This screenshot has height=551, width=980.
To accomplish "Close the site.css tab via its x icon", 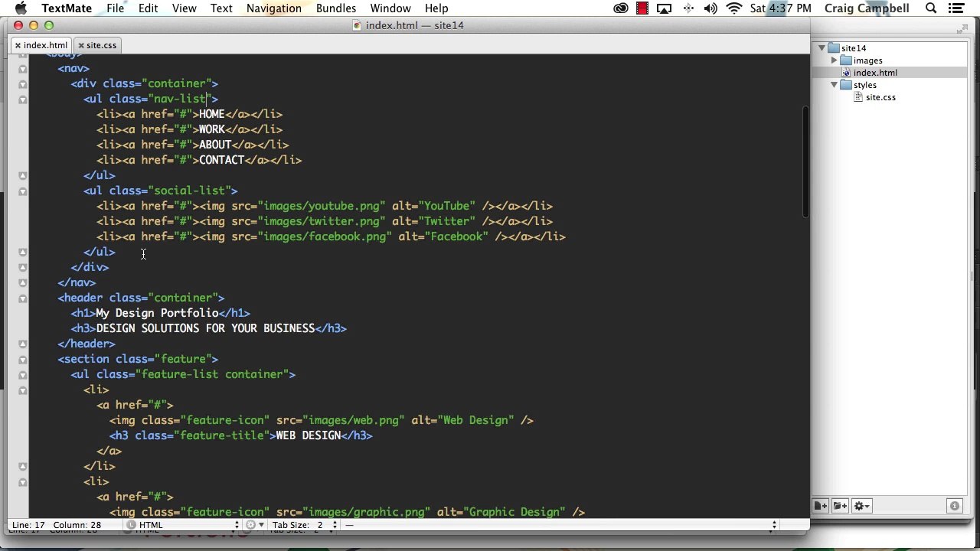I will 80,45.
